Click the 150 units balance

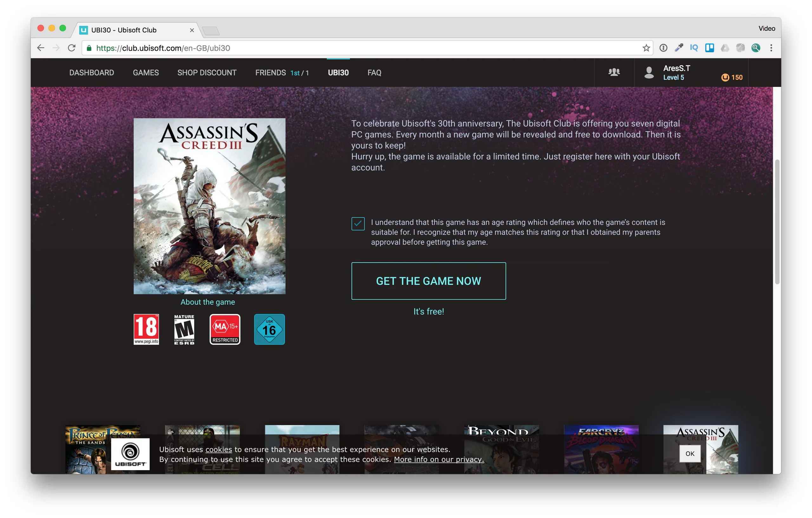point(737,78)
